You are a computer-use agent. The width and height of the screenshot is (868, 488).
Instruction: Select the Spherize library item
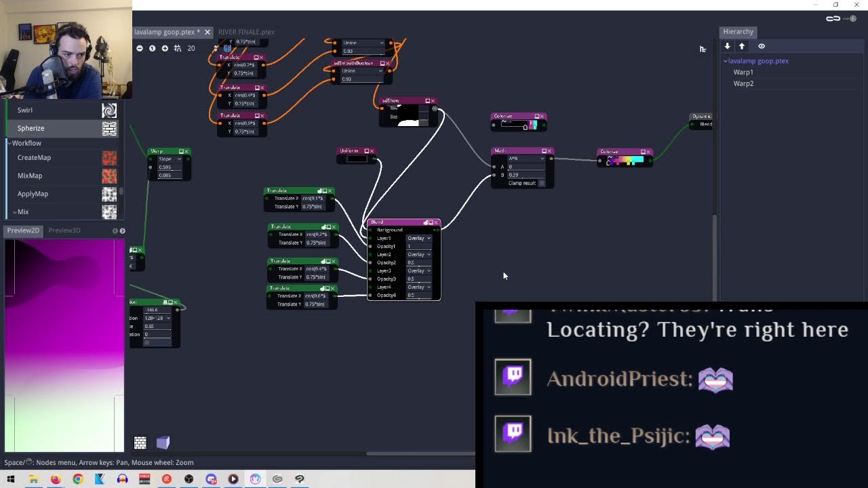click(62, 128)
